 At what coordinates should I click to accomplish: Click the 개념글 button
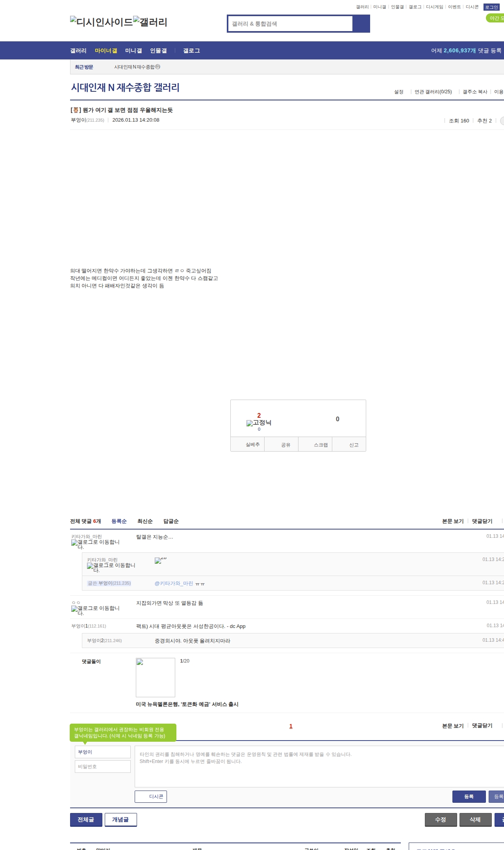pyautogui.click(x=120, y=819)
